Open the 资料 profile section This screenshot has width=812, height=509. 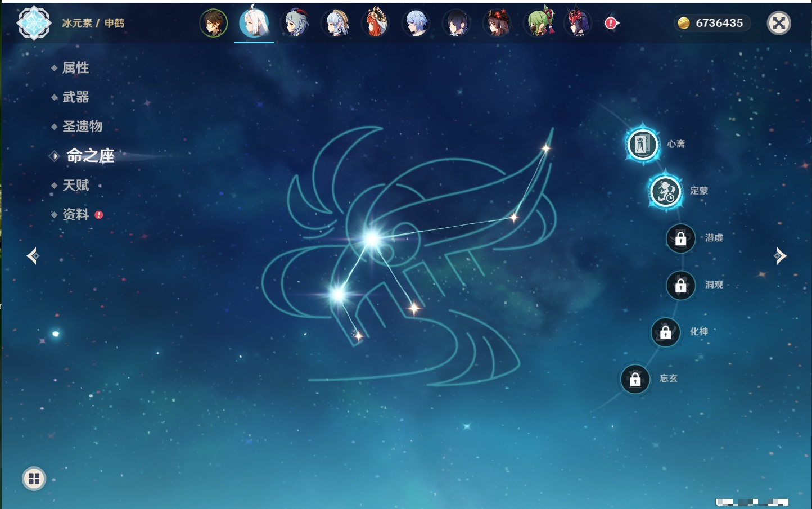click(75, 214)
